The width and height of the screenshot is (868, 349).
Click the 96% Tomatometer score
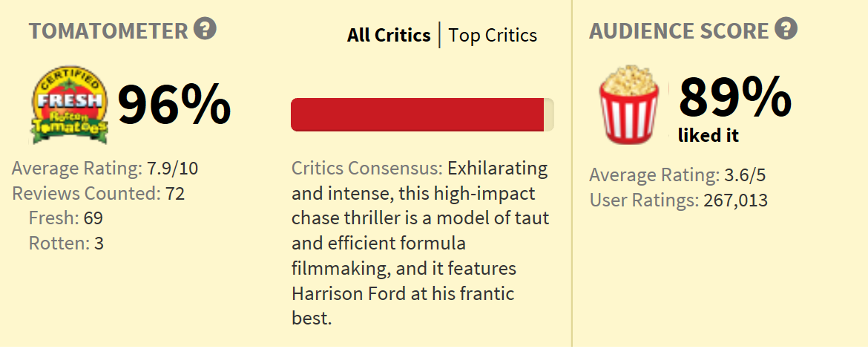tap(174, 104)
